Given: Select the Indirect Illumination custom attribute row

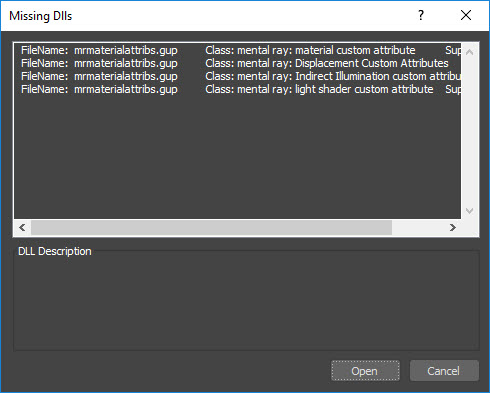Looking at the screenshot, I should [x=237, y=76].
